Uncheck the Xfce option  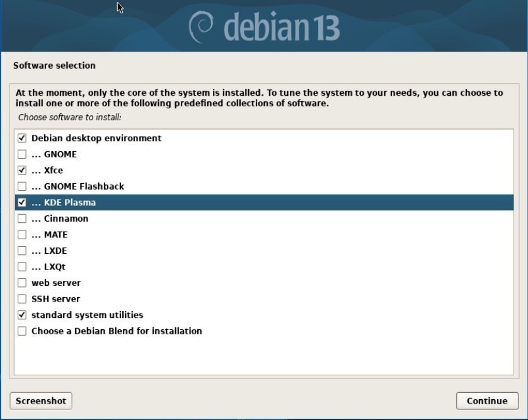(22, 170)
